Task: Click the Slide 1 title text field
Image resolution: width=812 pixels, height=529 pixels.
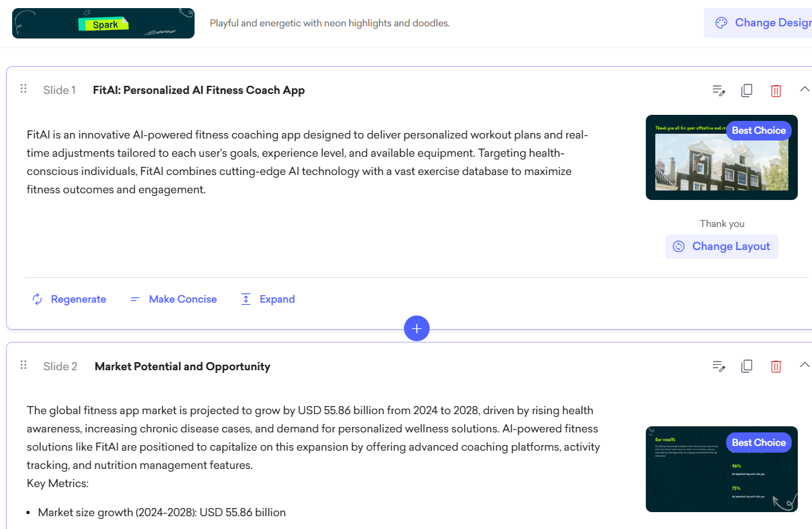Action: [199, 90]
